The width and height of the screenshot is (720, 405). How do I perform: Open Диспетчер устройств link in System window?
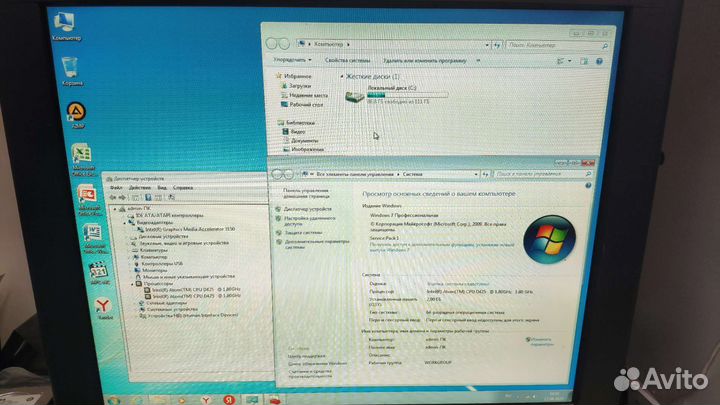coord(307,209)
